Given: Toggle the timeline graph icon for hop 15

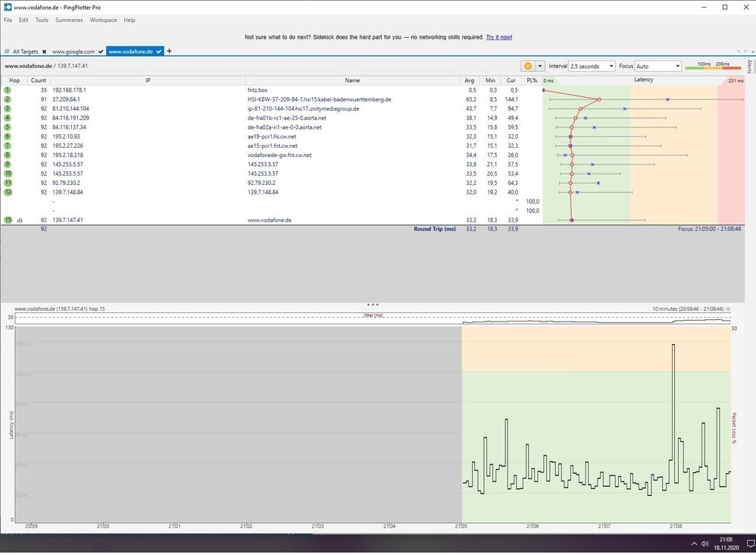Looking at the screenshot, I should [x=20, y=220].
